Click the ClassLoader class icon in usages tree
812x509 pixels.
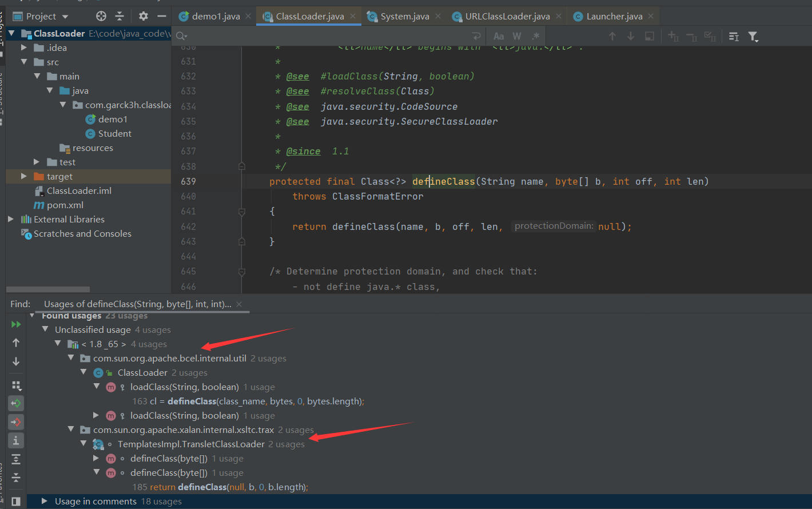click(98, 373)
